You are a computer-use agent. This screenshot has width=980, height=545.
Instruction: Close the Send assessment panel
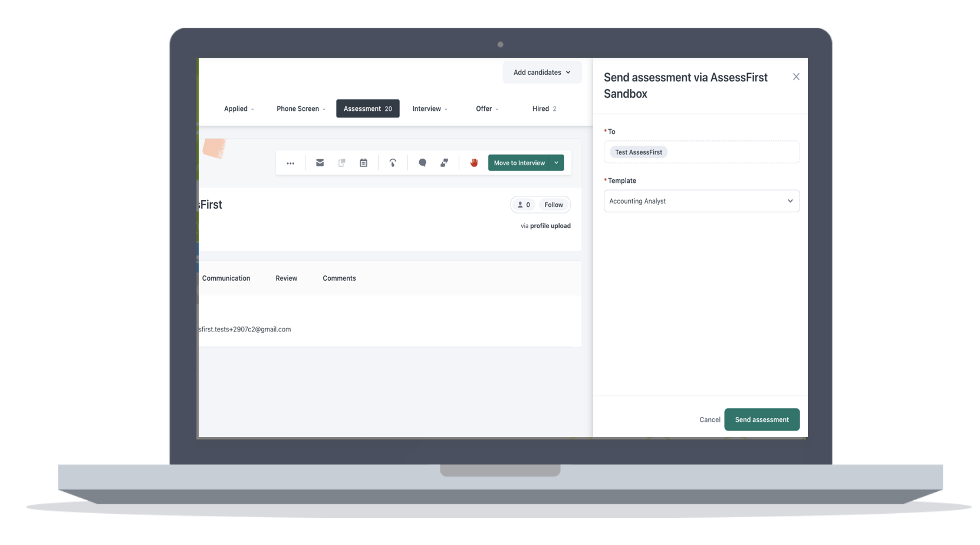tap(795, 77)
